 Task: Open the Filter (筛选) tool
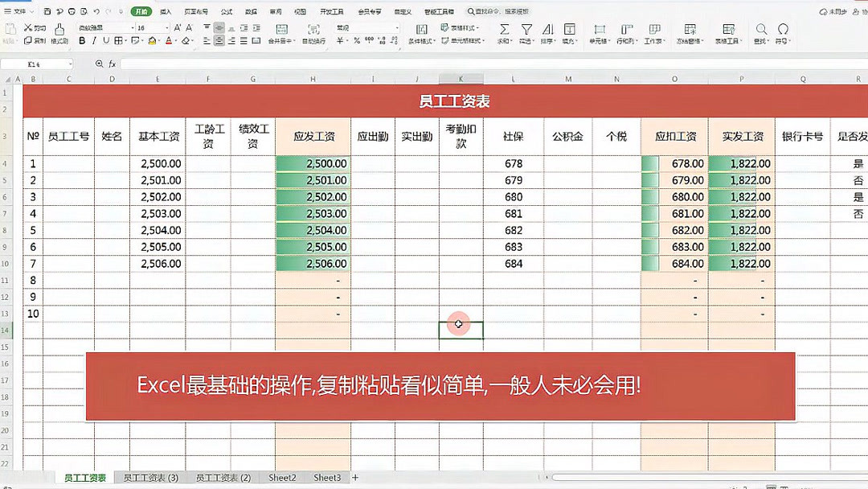527,31
